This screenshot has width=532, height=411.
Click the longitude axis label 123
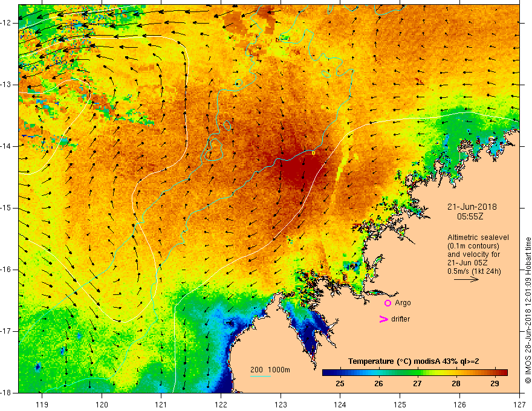[x=281, y=404]
